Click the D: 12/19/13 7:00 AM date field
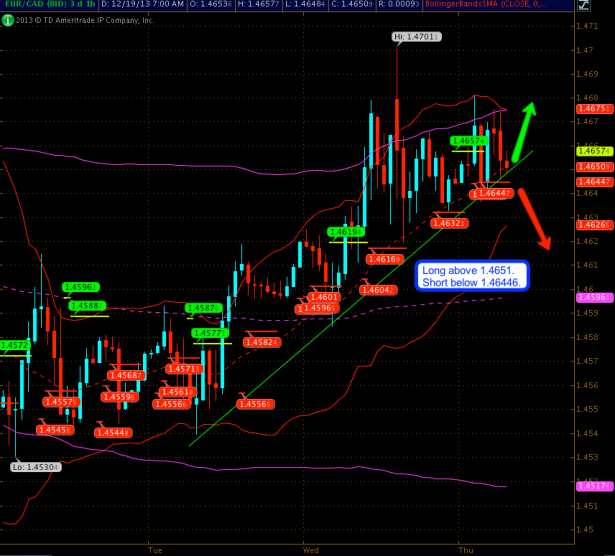 [x=141, y=5]
